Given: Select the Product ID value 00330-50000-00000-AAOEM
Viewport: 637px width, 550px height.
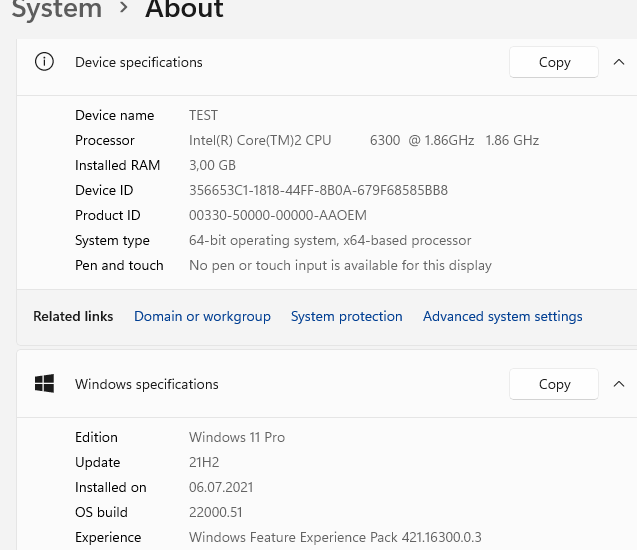Looking at the screenshot, I should coord(277,215).
